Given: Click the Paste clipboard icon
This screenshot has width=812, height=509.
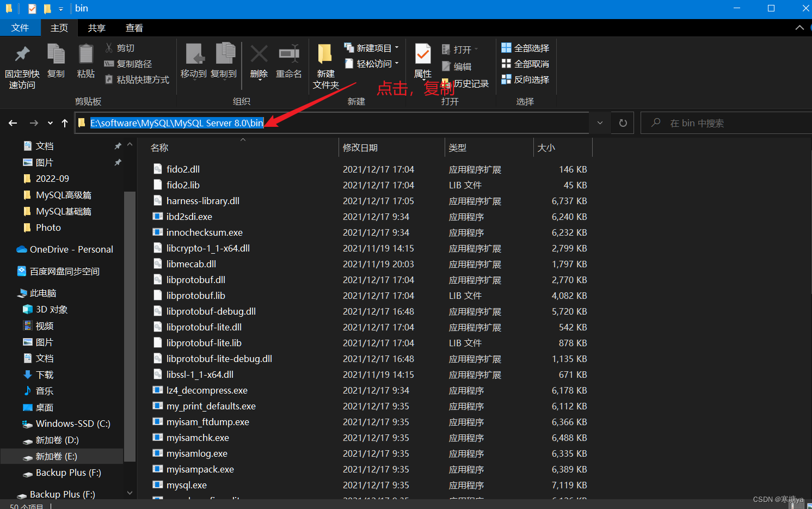Looking at the screenshot, I should point(85,54).
